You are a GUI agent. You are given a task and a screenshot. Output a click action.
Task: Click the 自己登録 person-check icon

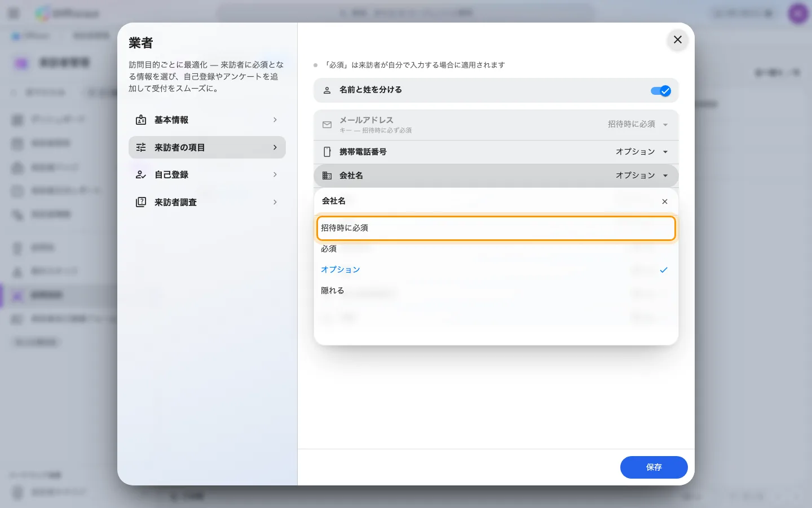tap(141, 174)
